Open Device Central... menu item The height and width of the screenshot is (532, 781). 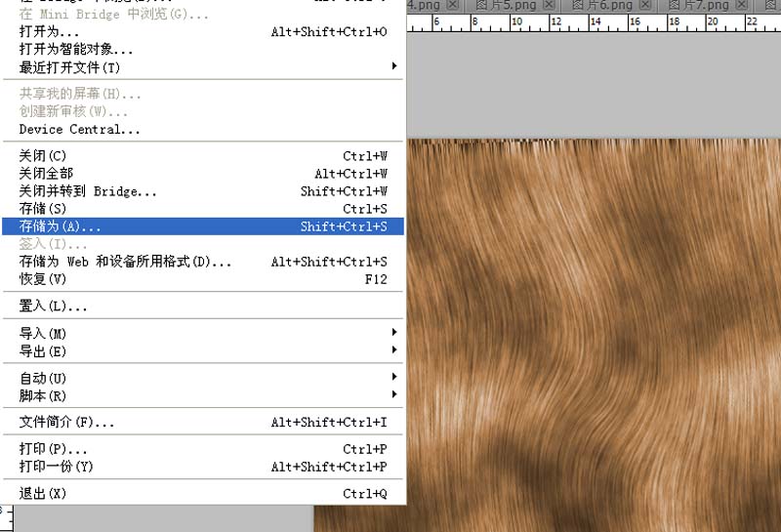[203, 130]
